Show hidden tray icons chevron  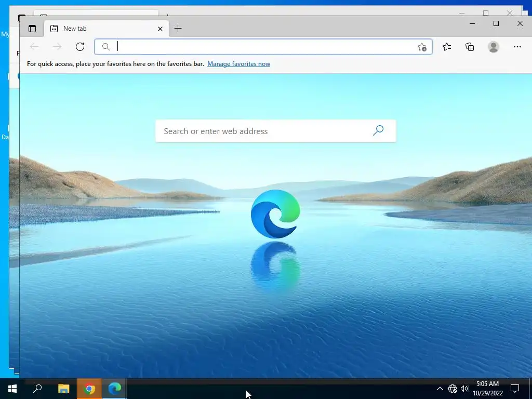click(440, 389)
